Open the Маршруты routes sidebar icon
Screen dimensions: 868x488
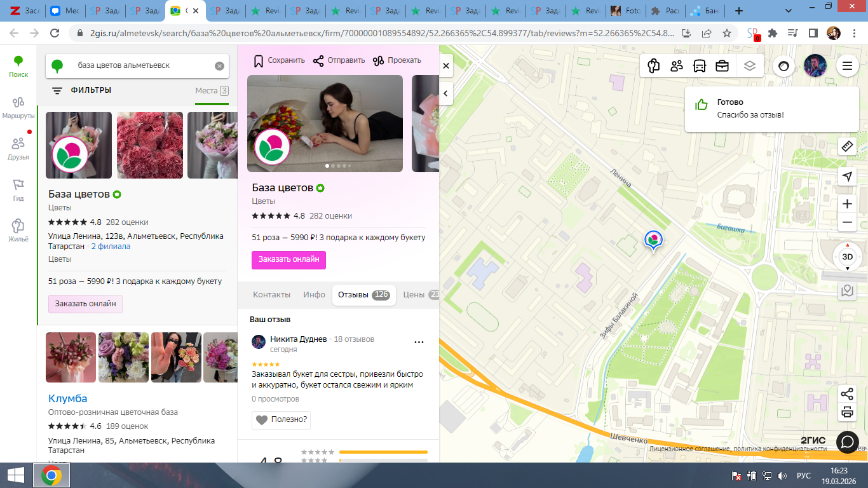pyautogui.click(x=18, y=107)
